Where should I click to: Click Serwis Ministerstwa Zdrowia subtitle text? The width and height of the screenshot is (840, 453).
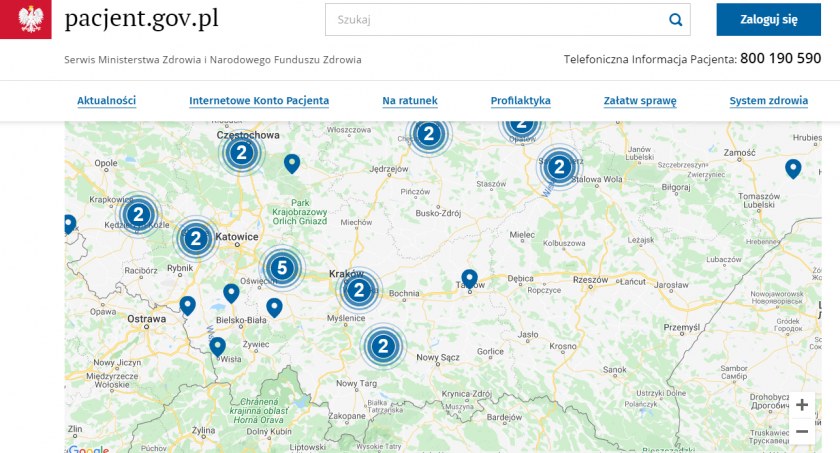pos(213,59)
